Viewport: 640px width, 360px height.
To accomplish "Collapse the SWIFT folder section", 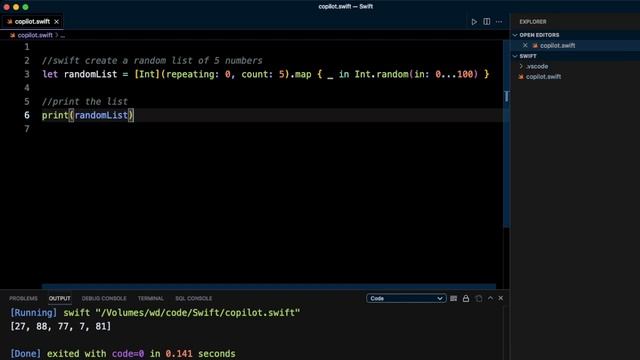I will (515, 56).
